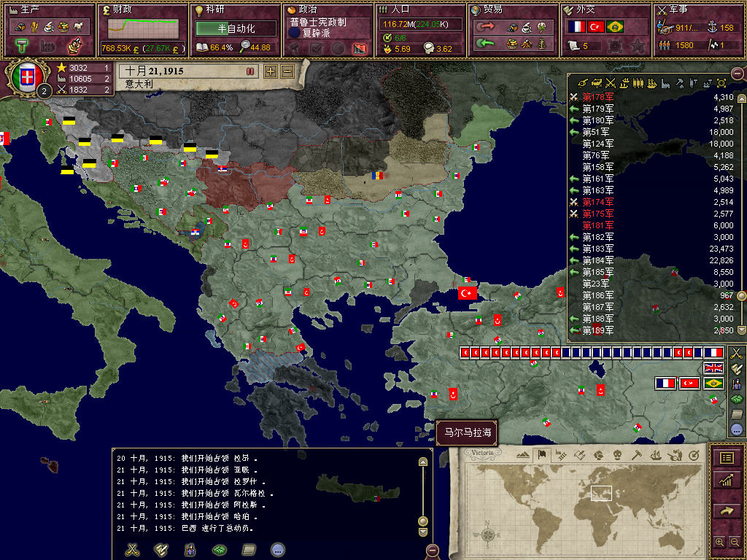This screenshot has height=560, width=747.
Task: Click the ships filter in army list
Action: (x=624, y=83)
